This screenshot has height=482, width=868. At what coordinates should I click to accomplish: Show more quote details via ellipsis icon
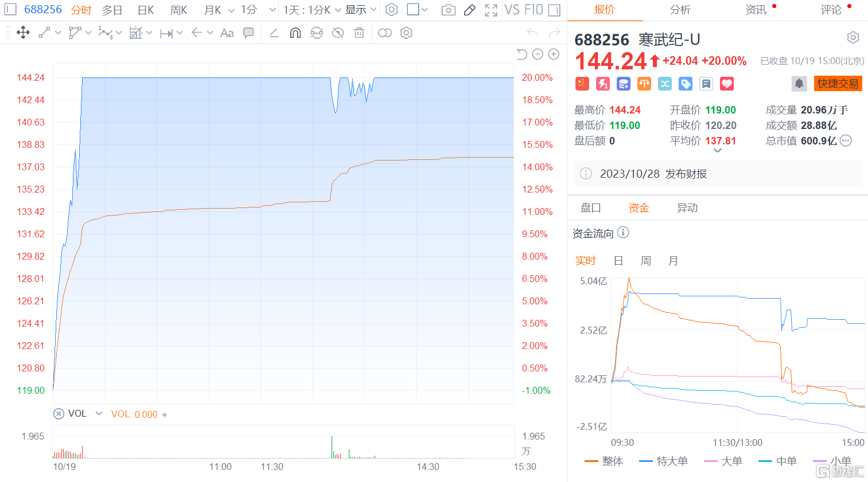tap(846, 140)
